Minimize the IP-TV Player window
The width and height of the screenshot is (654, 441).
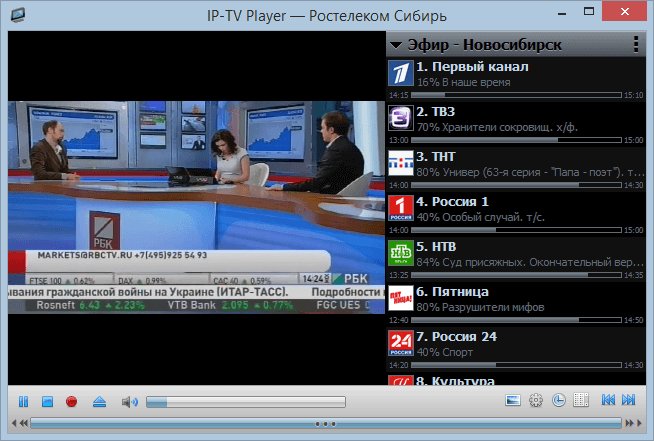[x=562, y=14]
